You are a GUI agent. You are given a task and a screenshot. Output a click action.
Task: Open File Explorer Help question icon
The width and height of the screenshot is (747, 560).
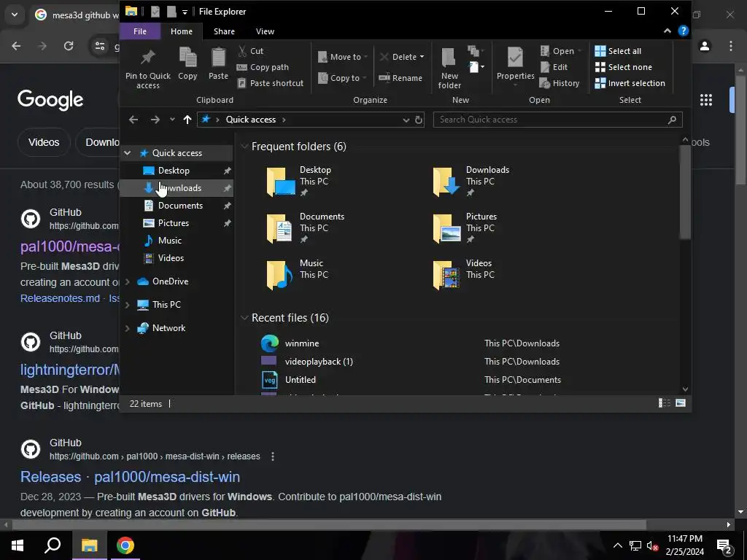tap(683, 31)
